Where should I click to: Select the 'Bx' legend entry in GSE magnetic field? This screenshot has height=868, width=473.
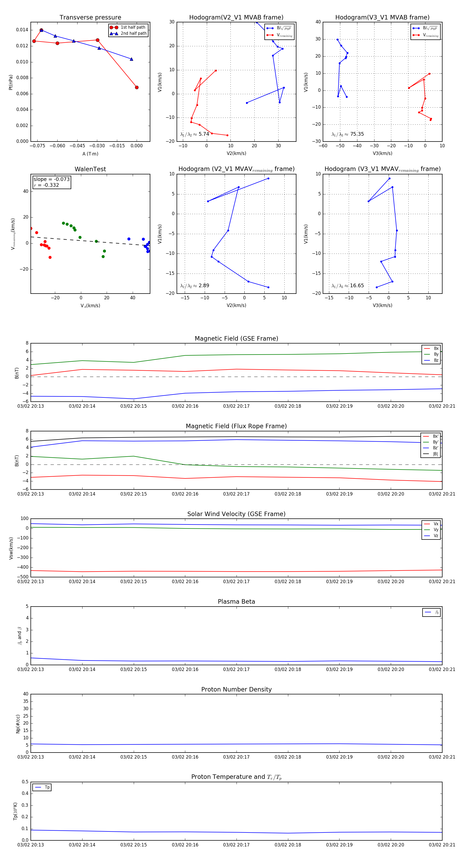pos(431,349)
